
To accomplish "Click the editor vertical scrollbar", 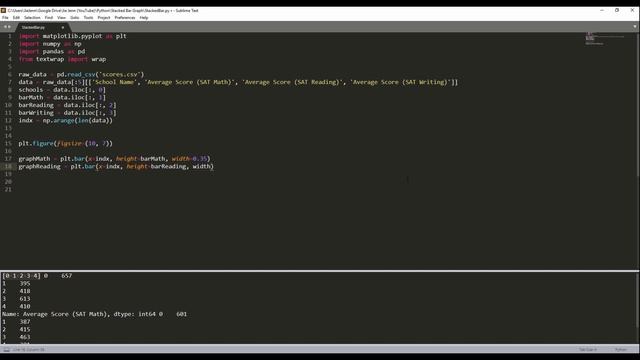I will pyautogui.click(x=638, y=104).
